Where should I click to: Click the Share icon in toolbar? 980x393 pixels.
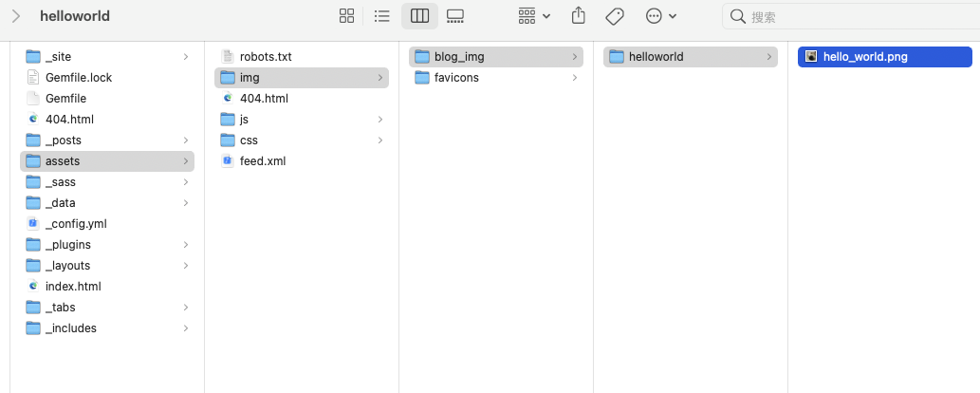(x=579, y=16)
